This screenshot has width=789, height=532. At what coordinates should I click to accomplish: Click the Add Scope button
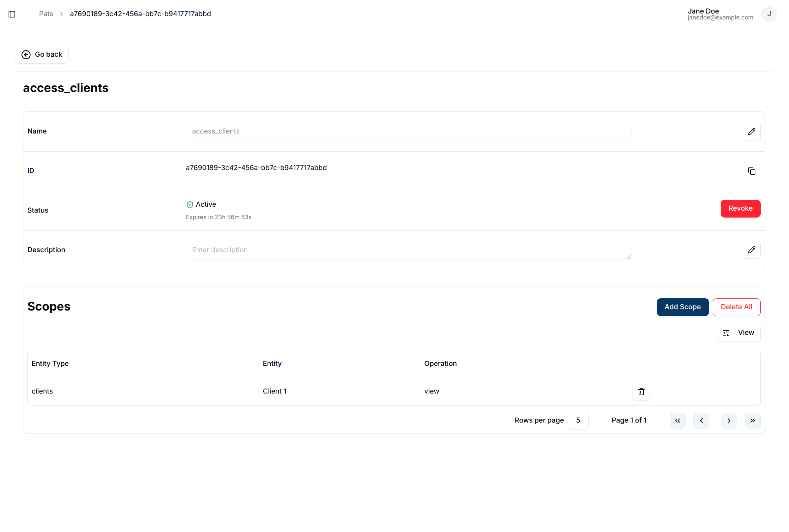(682, 307)
